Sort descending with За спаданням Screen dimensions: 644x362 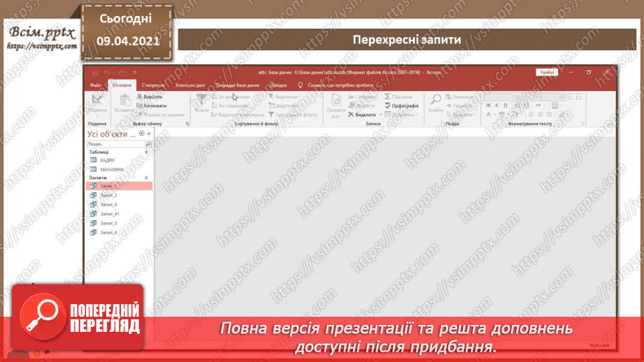230,106
